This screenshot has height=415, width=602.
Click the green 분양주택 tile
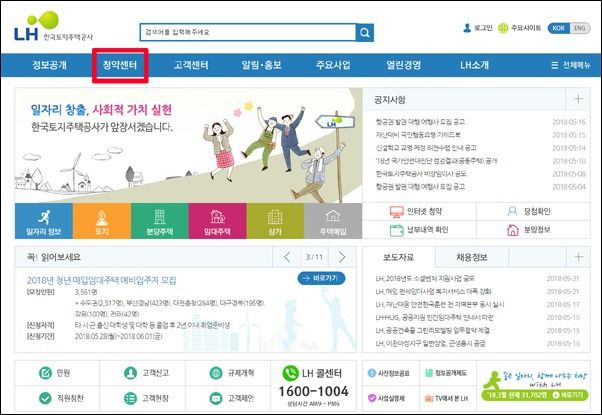(x=160, y=221)
